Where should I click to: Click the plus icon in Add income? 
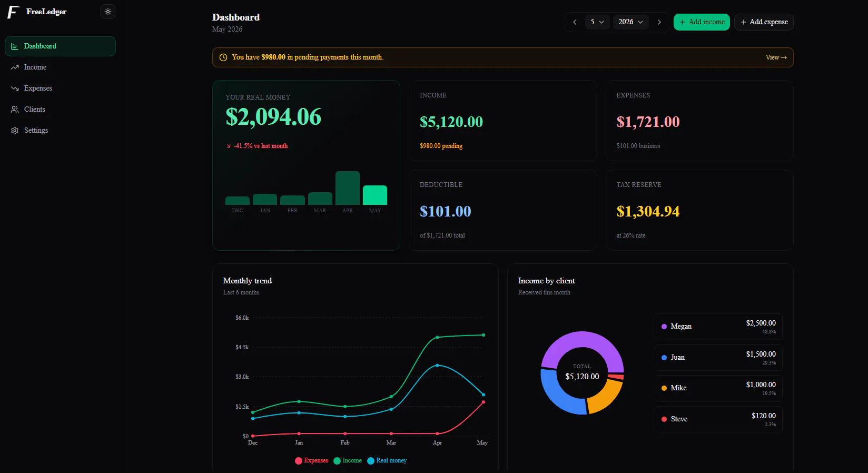pyautogui.click(x=683, y=22)
